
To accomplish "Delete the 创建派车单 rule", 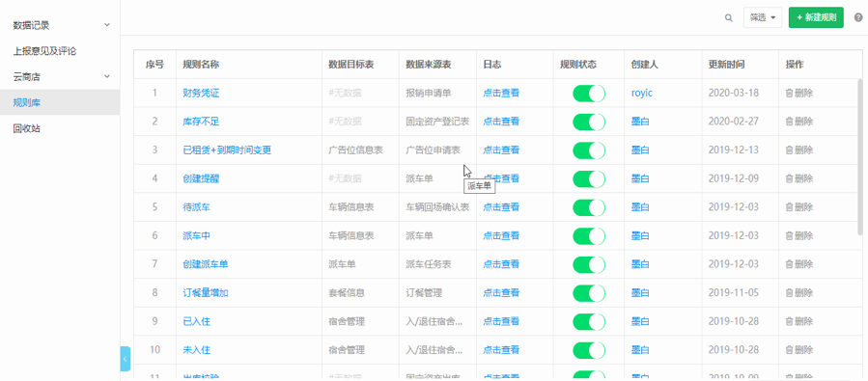I will [799, 264].
